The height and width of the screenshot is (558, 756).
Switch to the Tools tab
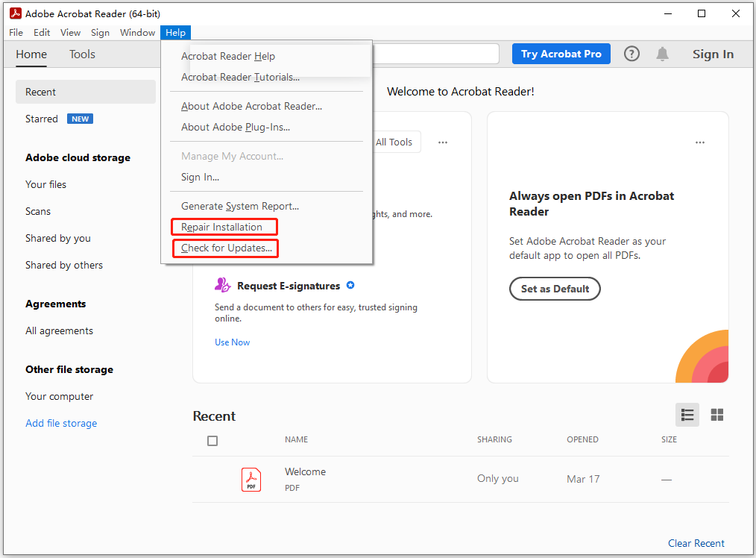[x=82, y=54]
